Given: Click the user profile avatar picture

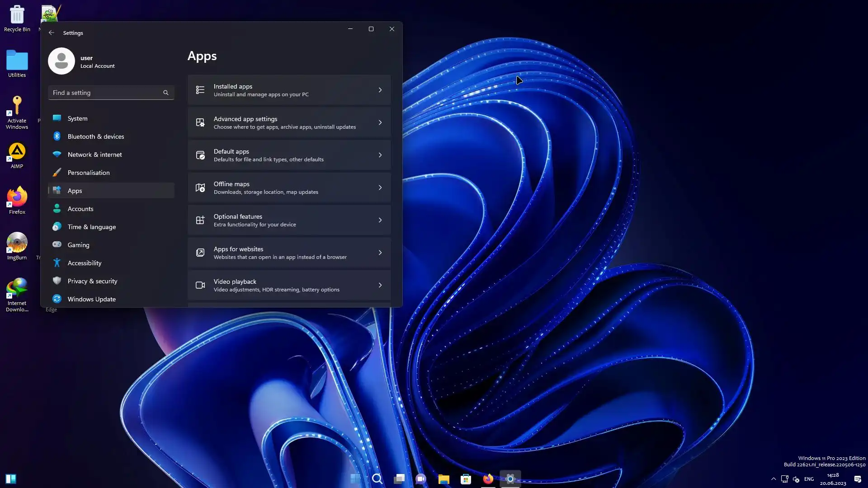Looking at the screenshot, I should tap(61, 61).
